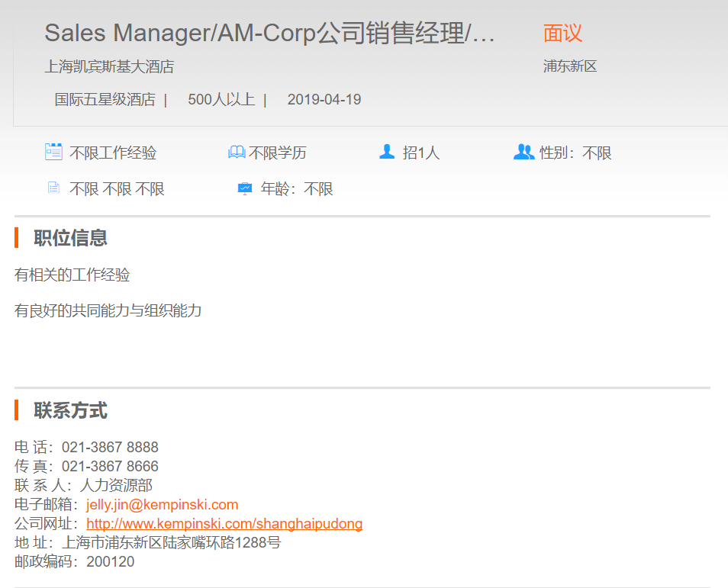Click the single person recruit count icon

387,152
